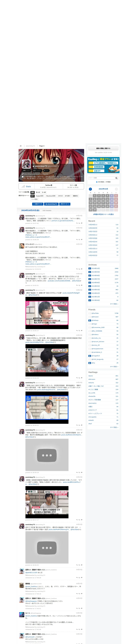Image resolution: width=138 pixels, height=644 pixels.
Task: Toggle the RTのみ filter
Action: [x=61, y=196]
